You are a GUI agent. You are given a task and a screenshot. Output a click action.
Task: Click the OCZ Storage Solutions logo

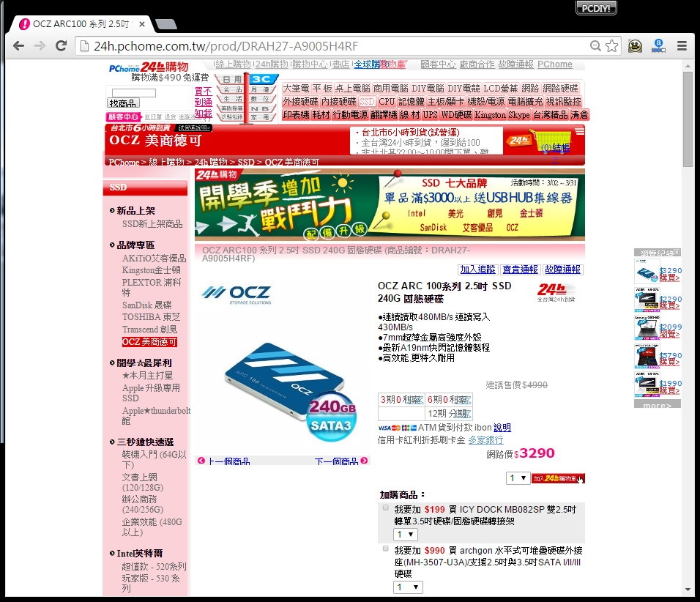[237, 294]
